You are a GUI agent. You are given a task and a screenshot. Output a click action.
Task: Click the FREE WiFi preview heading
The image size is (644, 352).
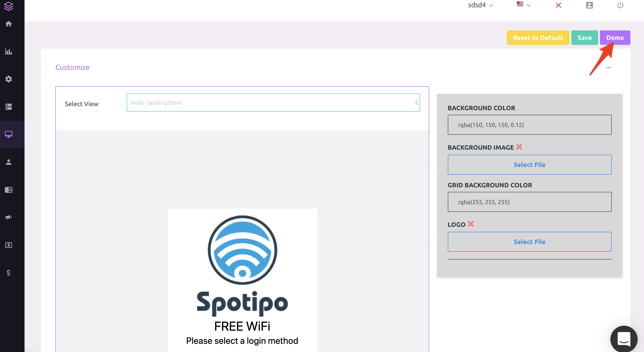tap(242, 326)
